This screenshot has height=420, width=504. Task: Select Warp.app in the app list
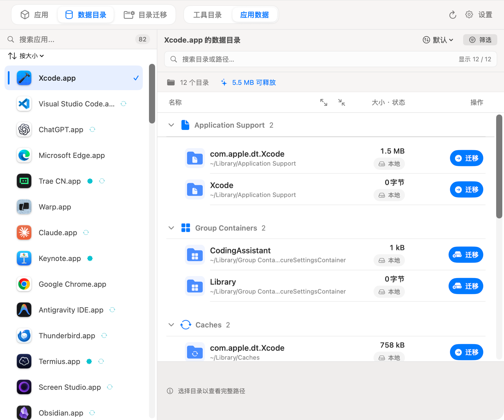(x=74, y=207)
